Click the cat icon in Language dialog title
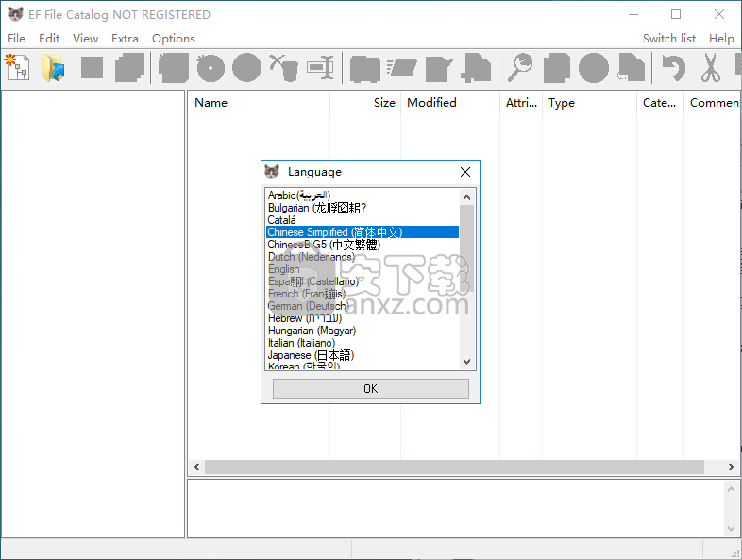Viewport: 742px width, 560px height. pyautogui.click(x=272, y=171)
